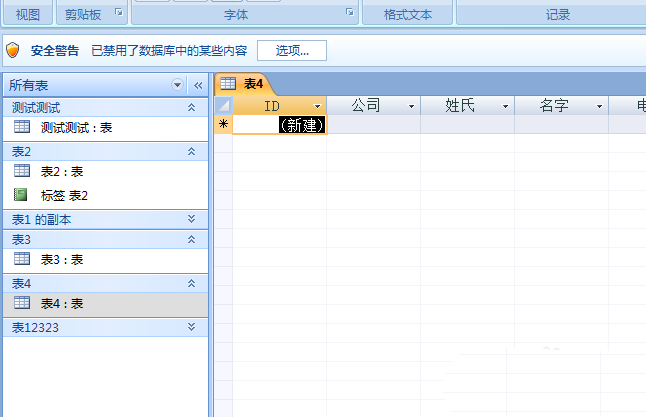Switch to the 表4 document tab
Viewport: 646px width, 417px height.
coord(242,84)
